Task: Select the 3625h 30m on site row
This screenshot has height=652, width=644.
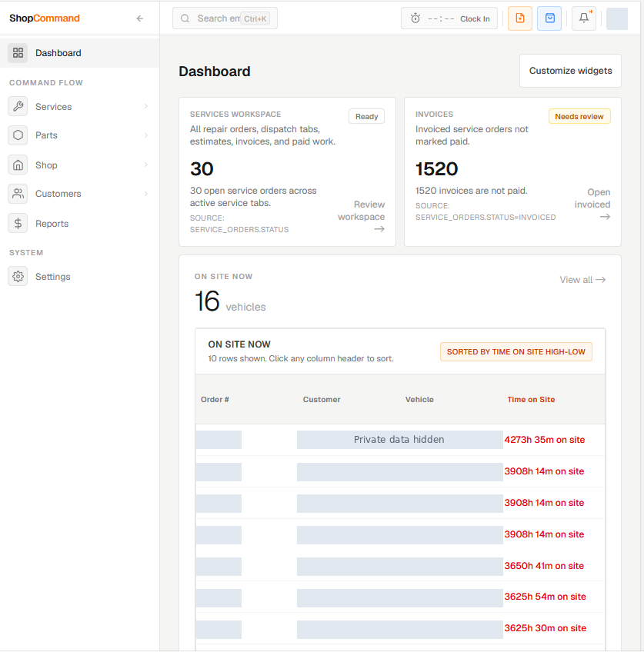Action: pyautogui.click(x=400, y=628)
